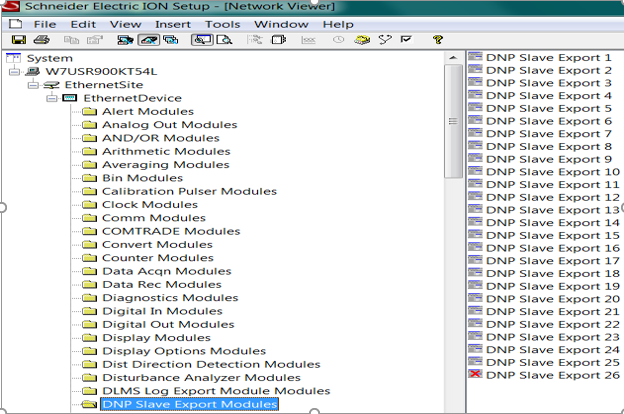Screen dimensions: 624x414
Task: Select DNP Slave Export 12 in the list
Action: pos(553,197)
